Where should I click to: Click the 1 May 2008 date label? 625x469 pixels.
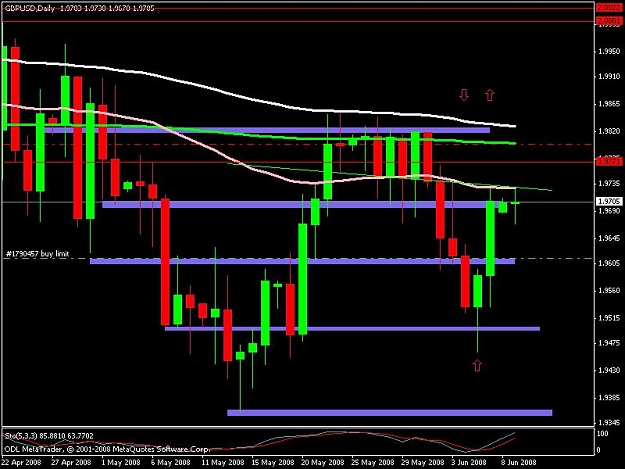pos(121,462)
